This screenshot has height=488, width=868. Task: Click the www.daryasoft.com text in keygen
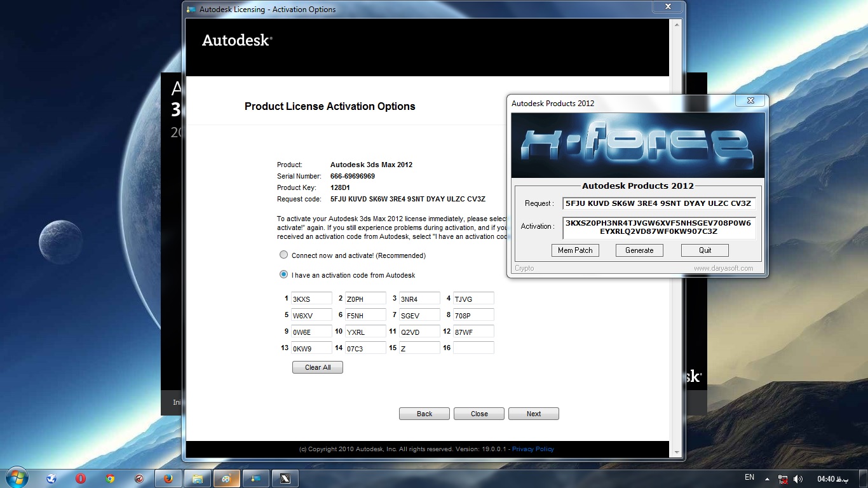[723, 268]
